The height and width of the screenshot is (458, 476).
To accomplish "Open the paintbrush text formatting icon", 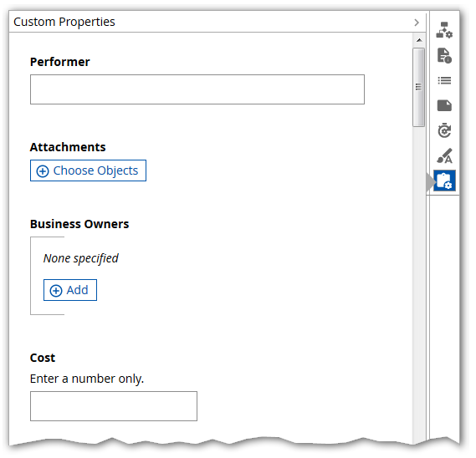I will [445, 155].
